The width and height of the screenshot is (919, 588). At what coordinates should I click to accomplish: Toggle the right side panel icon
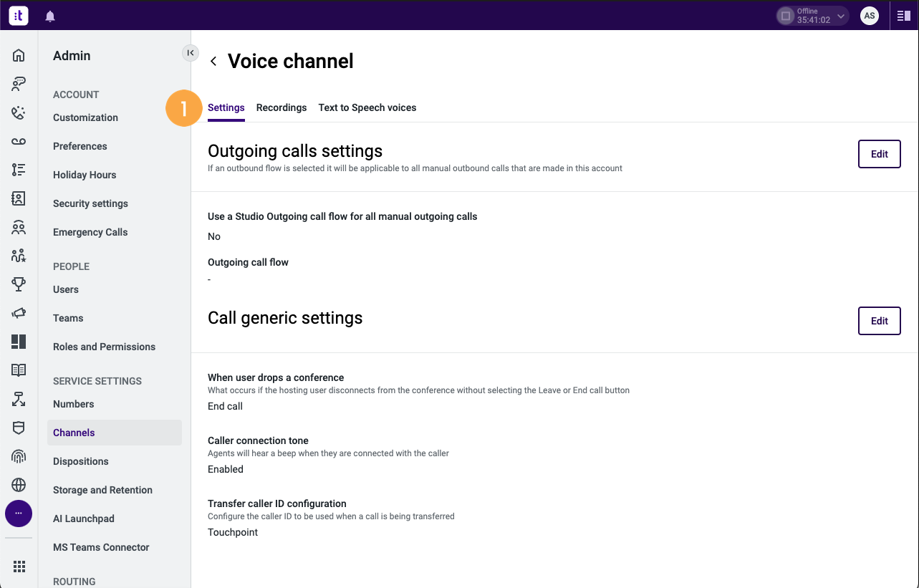click(x=904, y=16)
